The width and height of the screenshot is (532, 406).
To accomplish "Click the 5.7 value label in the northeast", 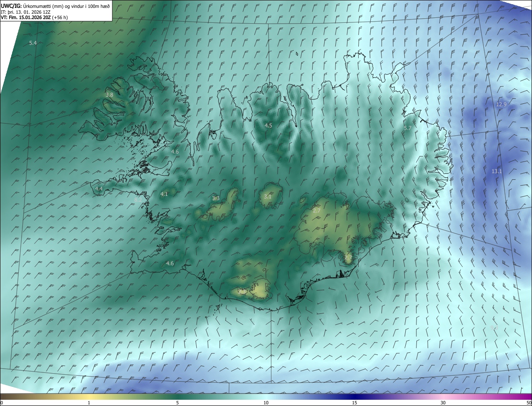I will click(407, 128).
